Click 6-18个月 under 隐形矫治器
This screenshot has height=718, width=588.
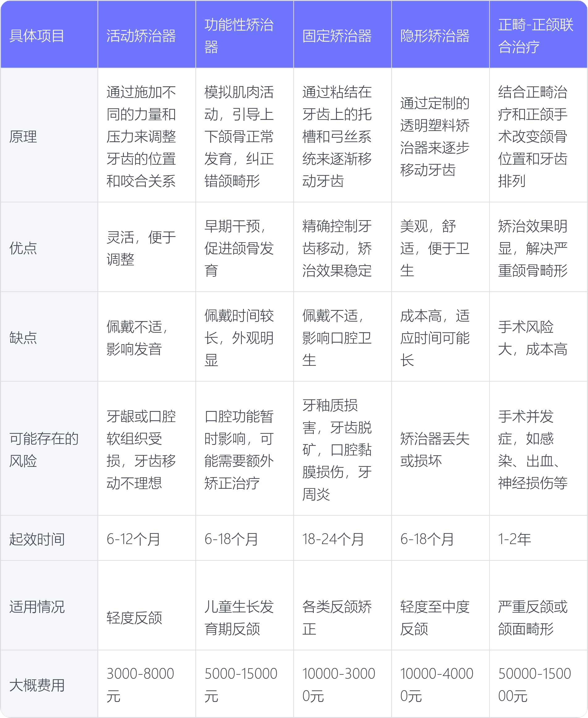pyautogui.click(x=440, y=538)
